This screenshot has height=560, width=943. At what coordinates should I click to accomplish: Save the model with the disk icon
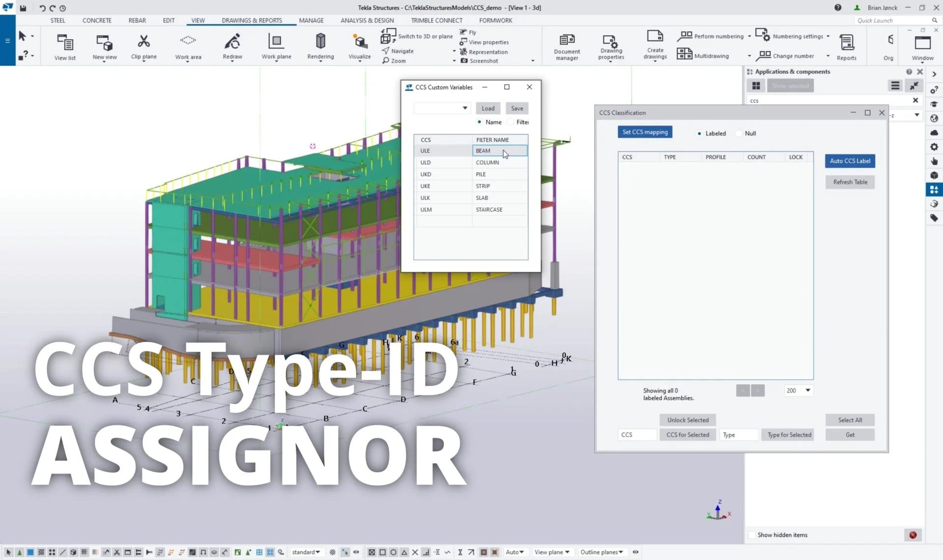tap(23, 8)
